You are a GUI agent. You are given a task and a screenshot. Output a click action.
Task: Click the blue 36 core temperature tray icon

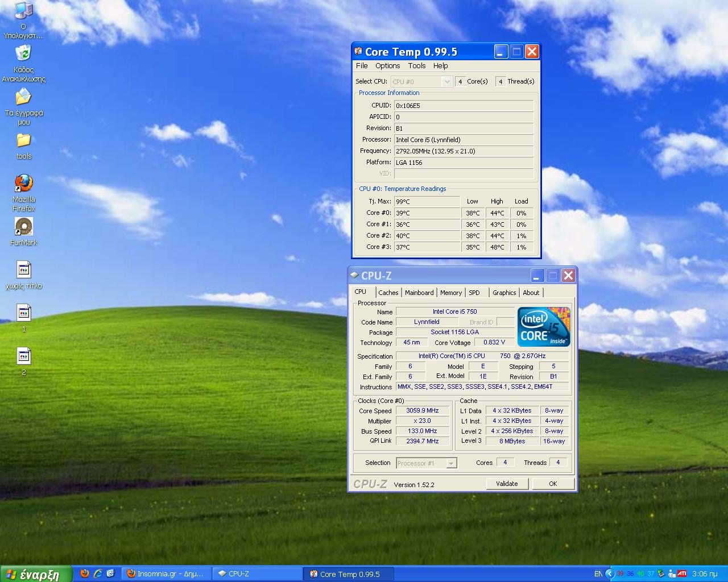click(x=630, y=573)
